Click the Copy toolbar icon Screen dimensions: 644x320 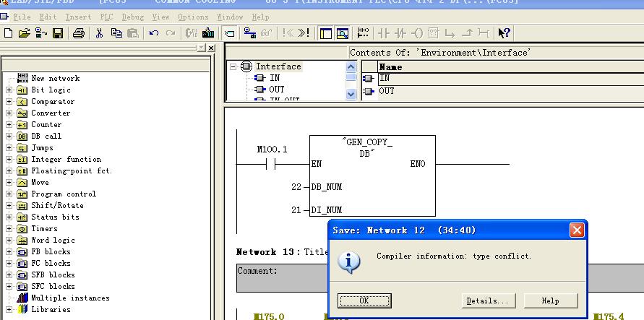coord(116,33)
